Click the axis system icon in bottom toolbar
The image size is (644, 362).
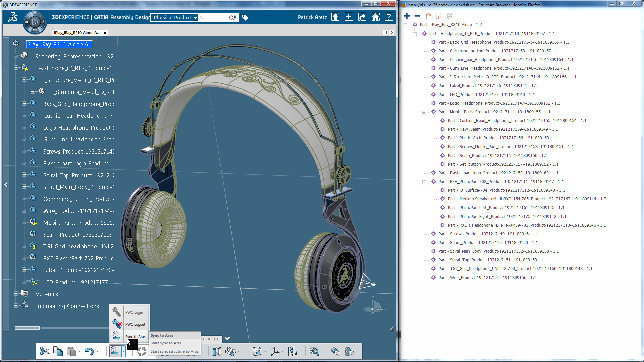[275, 351]
